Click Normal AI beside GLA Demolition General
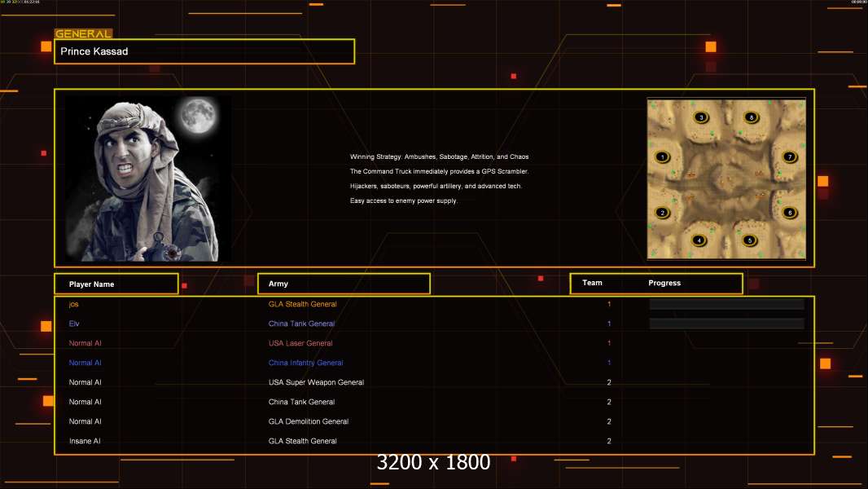Image resolution: width=868 pixels, height=489 pixels. click(85, 421)
